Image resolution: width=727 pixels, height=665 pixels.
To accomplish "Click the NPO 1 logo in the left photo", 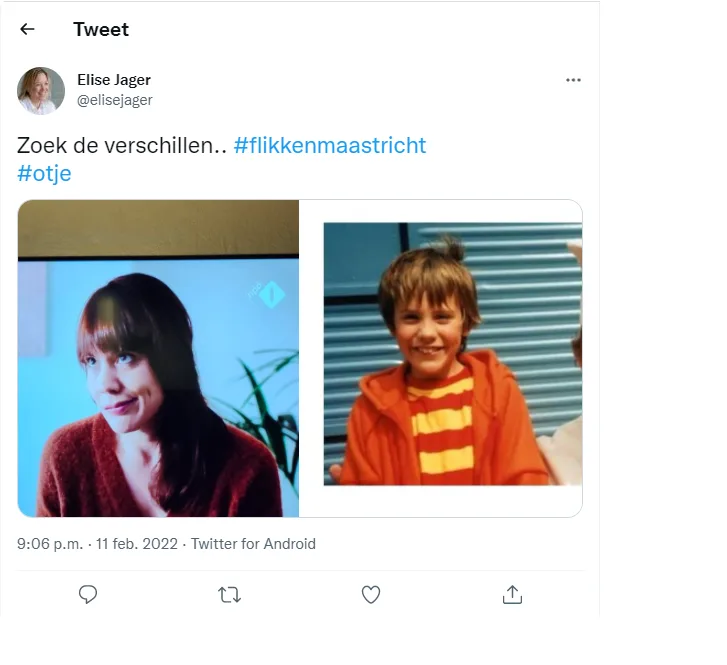I will coord(271,294).
